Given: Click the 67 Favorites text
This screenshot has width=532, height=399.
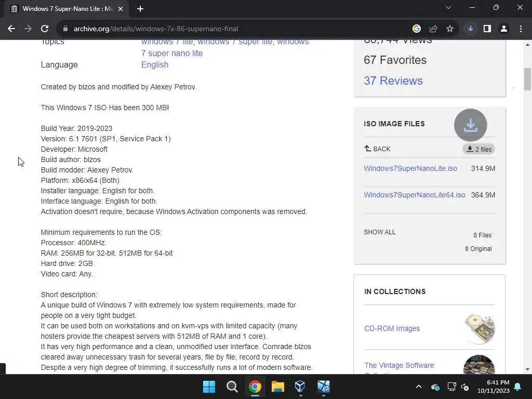Looking at the screenshot, I should tap(395, 60).
